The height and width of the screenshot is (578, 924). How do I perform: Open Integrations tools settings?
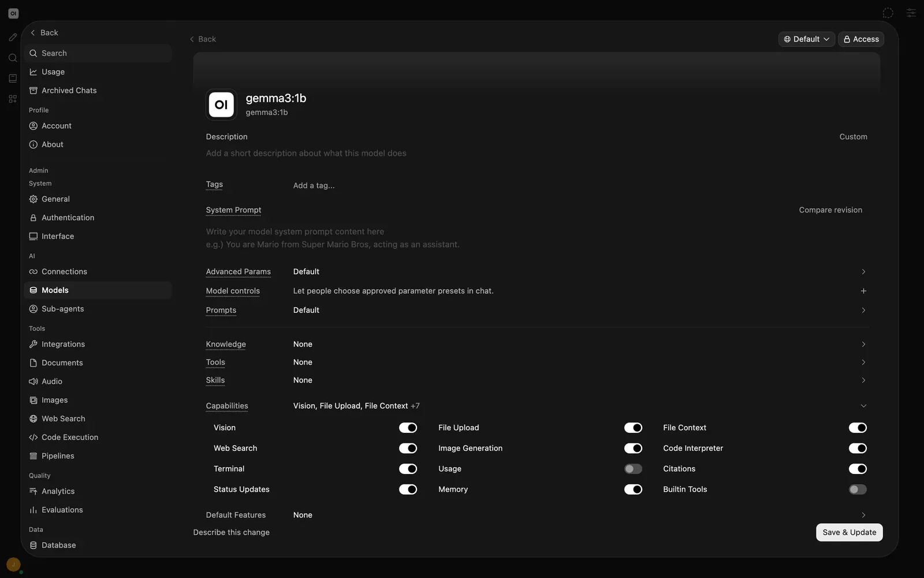pyautogui.click(x=98, y=344)
